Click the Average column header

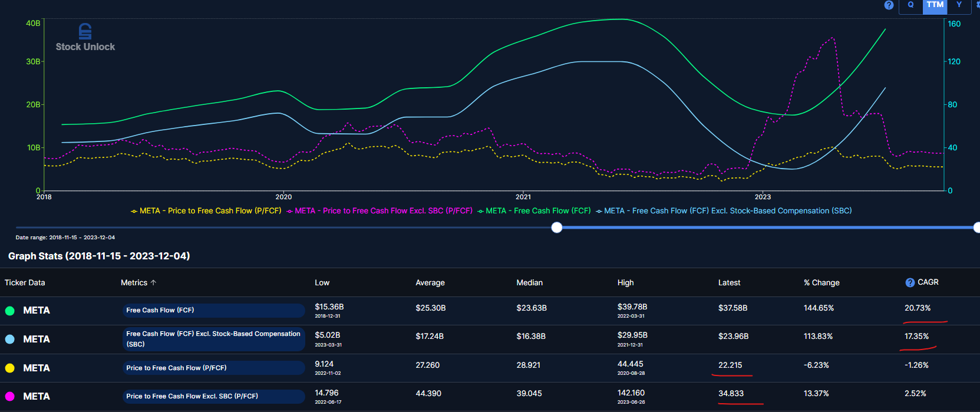pyautogui.click(x=430, y=283)
